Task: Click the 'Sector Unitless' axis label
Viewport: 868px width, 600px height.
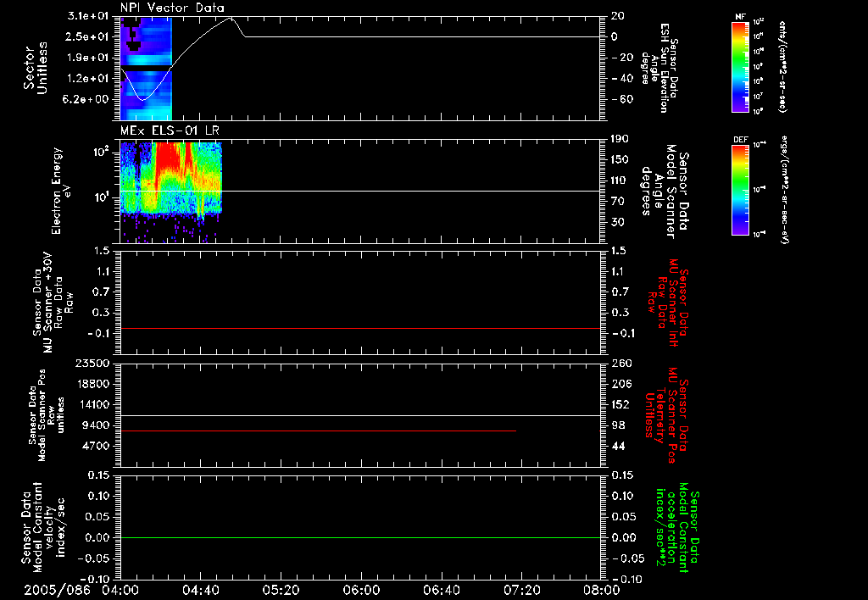Action: coord(35,68)
